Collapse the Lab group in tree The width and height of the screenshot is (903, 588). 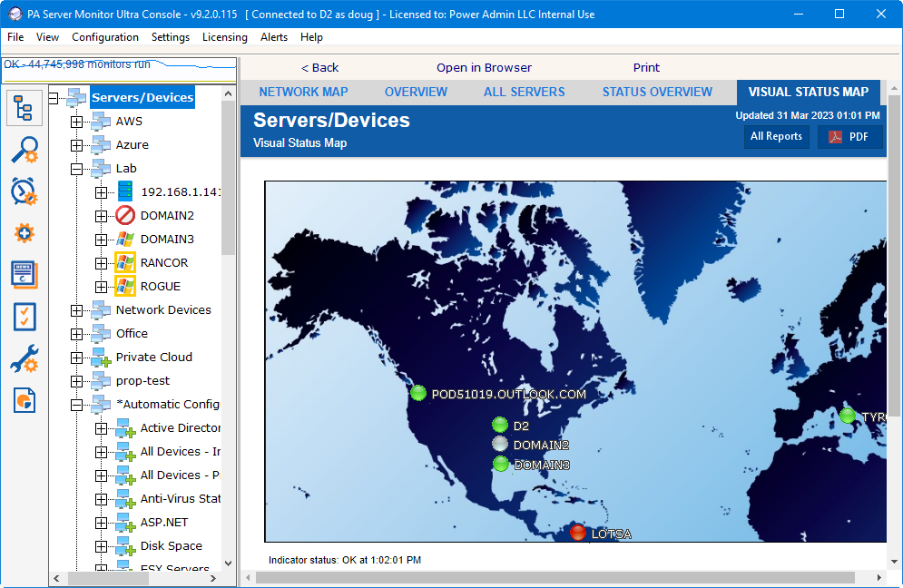76,169
